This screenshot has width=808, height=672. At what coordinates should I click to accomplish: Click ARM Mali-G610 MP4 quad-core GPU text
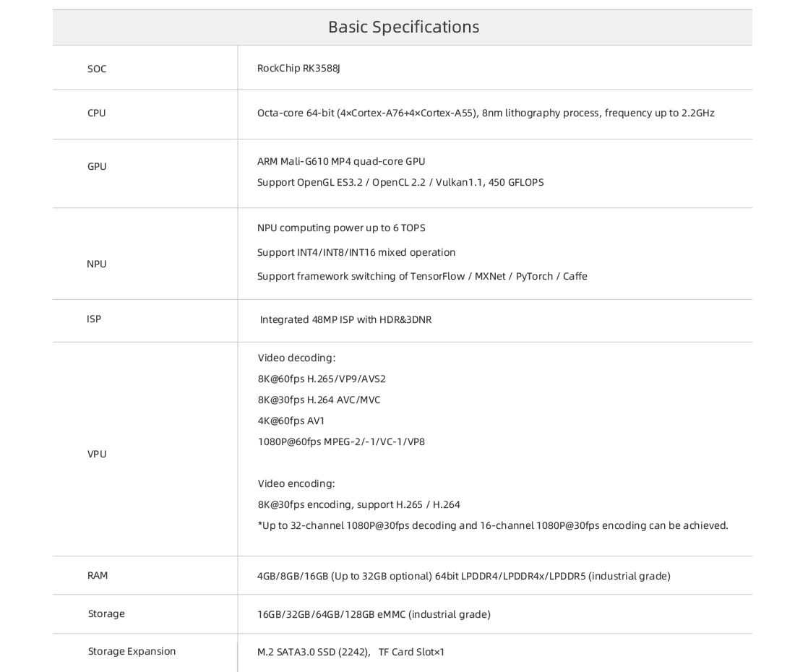341,161
